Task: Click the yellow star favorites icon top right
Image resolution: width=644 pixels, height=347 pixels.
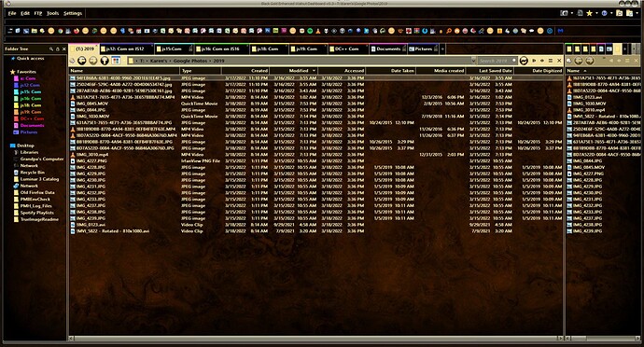Action: pyautogui.click(x=589, y=13)
